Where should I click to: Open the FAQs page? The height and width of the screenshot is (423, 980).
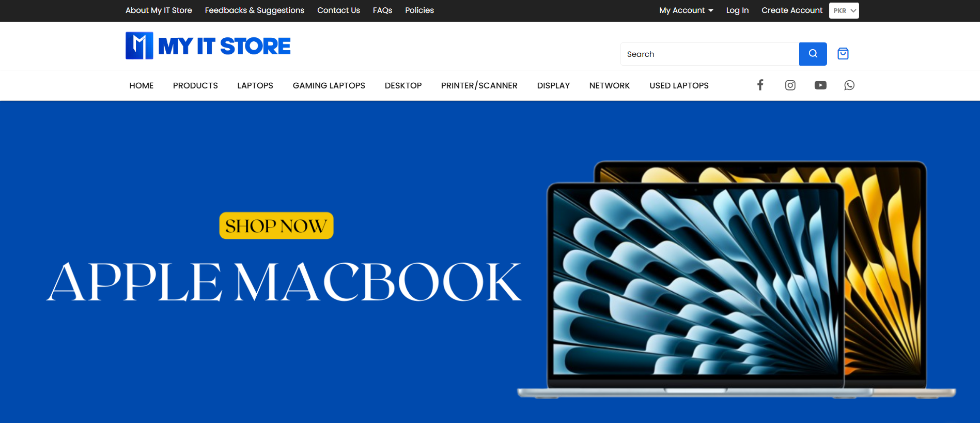point(382,10)
